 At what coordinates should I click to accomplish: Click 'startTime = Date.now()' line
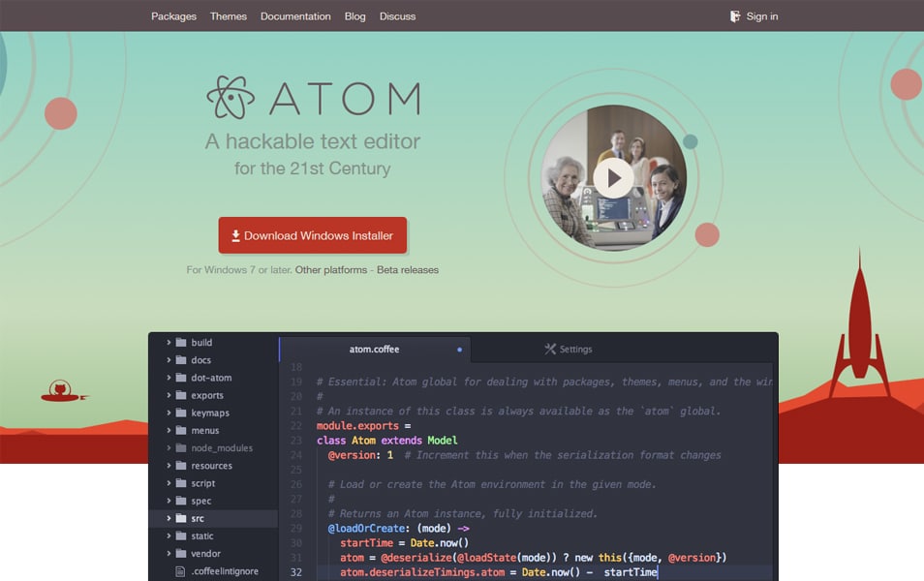pos(404,542)
